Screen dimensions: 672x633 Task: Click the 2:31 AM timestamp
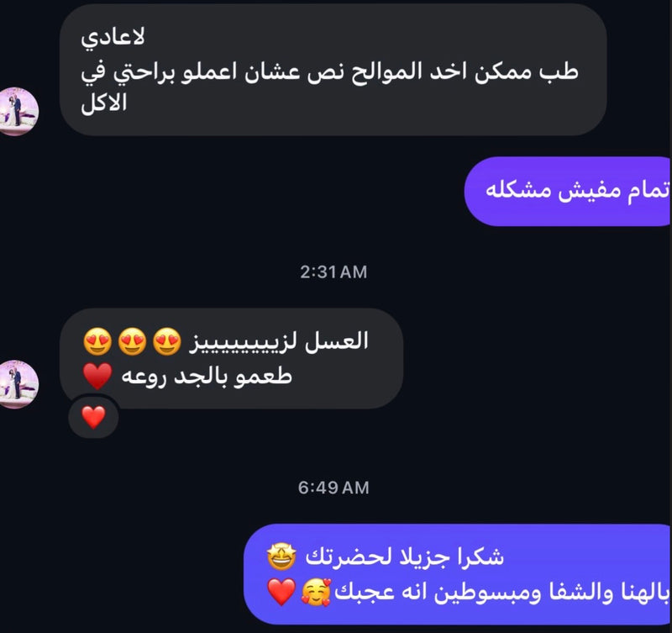click(333, 272)
